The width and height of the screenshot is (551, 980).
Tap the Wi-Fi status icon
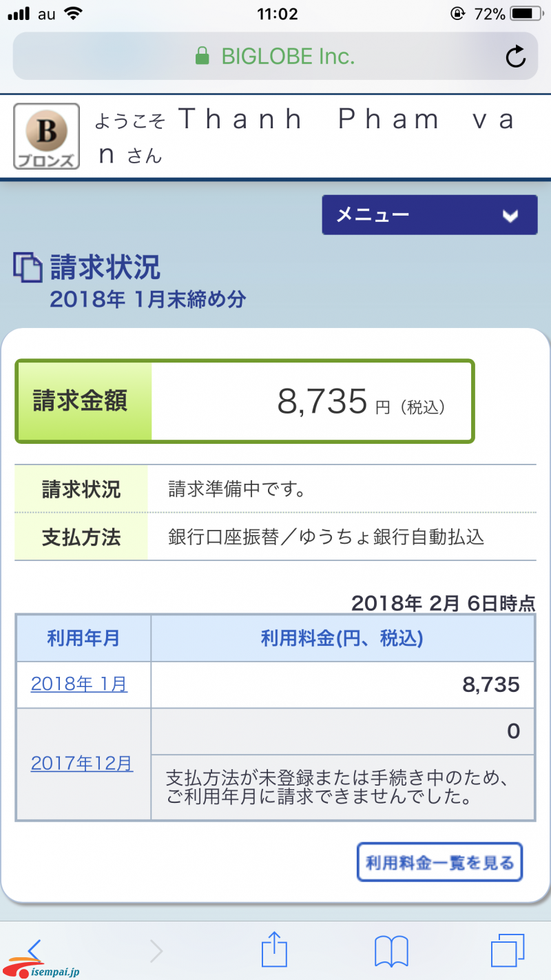click(x=71, y=13)
